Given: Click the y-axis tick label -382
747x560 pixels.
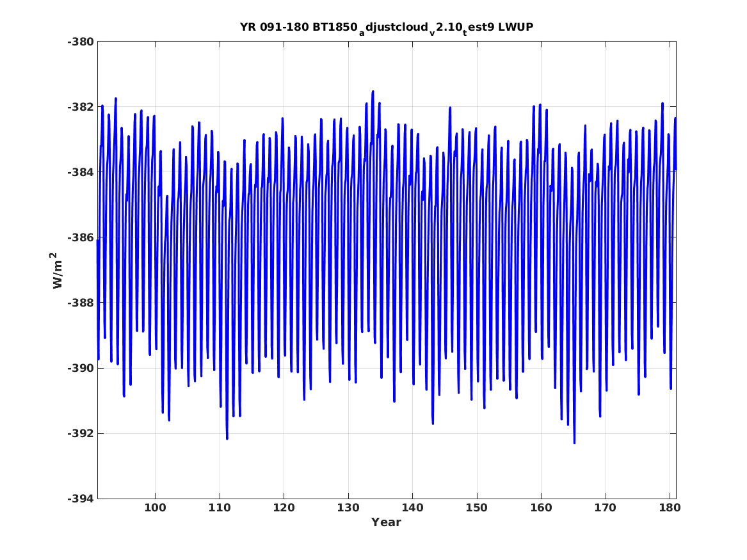Looking at the screenshot, I should (81, 107).
